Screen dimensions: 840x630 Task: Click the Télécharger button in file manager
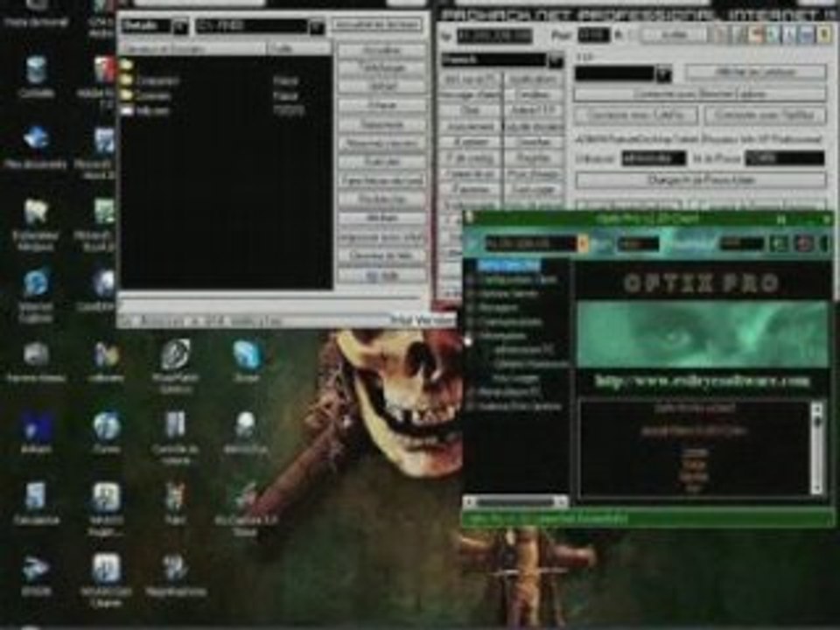pos(382,68)
